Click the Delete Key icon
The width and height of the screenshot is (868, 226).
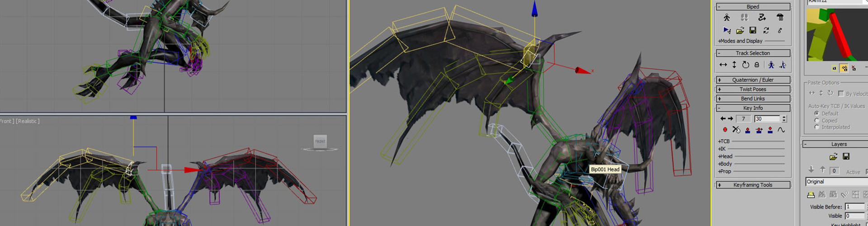tap(736, 130)
